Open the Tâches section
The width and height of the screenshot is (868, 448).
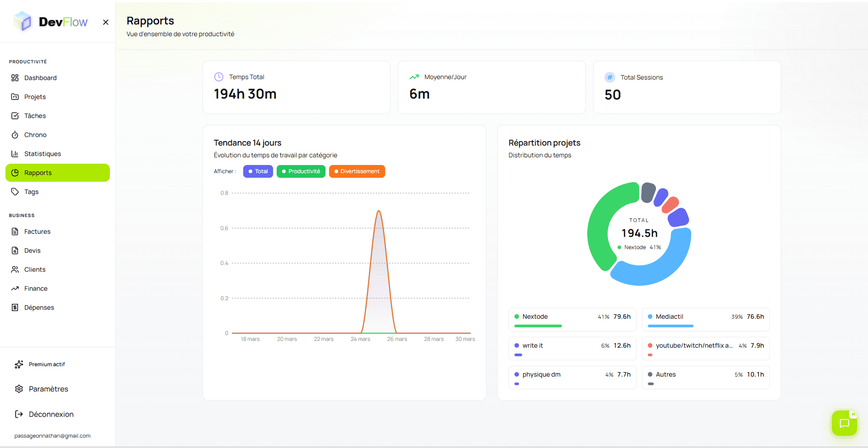coord(35,116)
